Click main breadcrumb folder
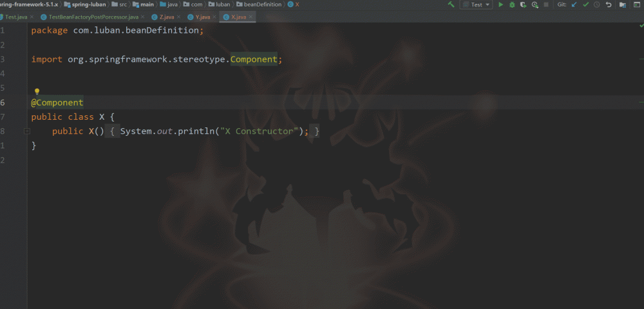Image resolution: width=644 pixels, height=309 pixels. tap(144, 5)
